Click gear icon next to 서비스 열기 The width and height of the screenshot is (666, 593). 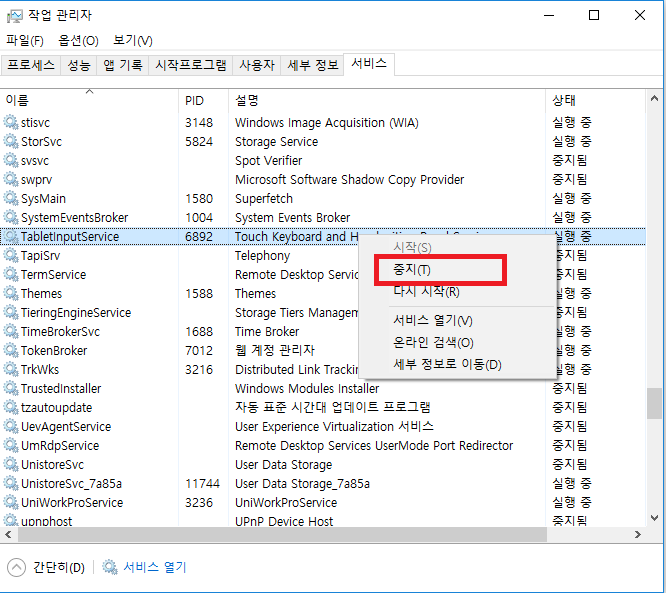110,567
